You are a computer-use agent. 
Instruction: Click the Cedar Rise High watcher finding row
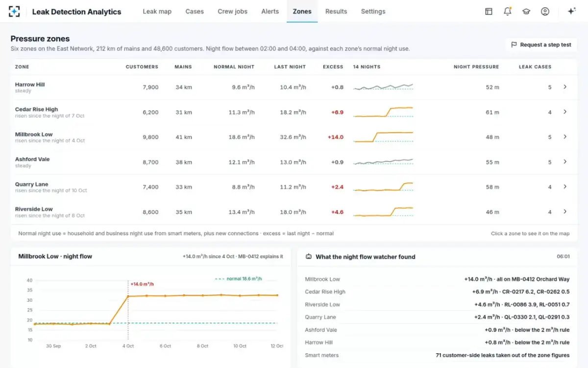pyautogui.click(x=437, y=292)
